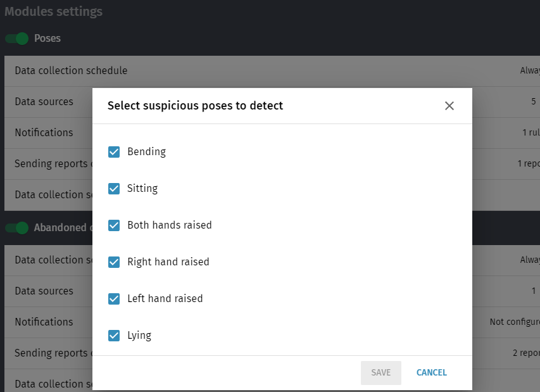Screen dimensions: 540x392
Task: Open Sending reports row under Poses
Action: pyautogui.click(x=272, y=164)
